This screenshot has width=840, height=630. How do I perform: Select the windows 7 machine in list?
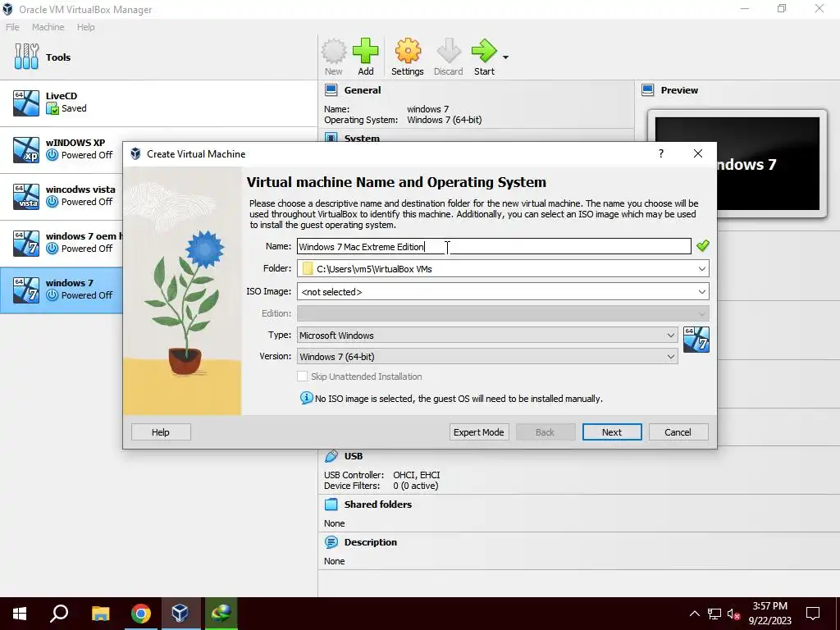pos(61,290)
